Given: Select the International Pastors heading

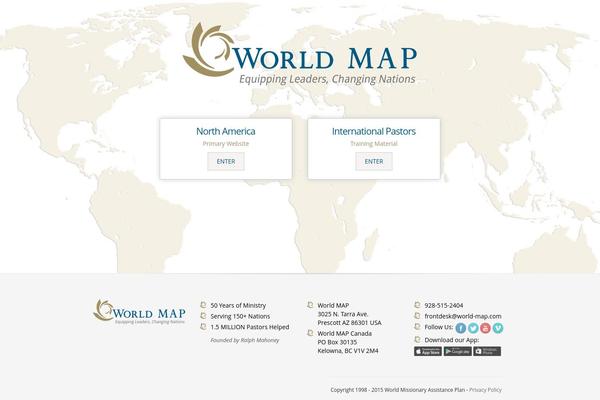Looking at the screenshot, I should click(x=374, y=131).
